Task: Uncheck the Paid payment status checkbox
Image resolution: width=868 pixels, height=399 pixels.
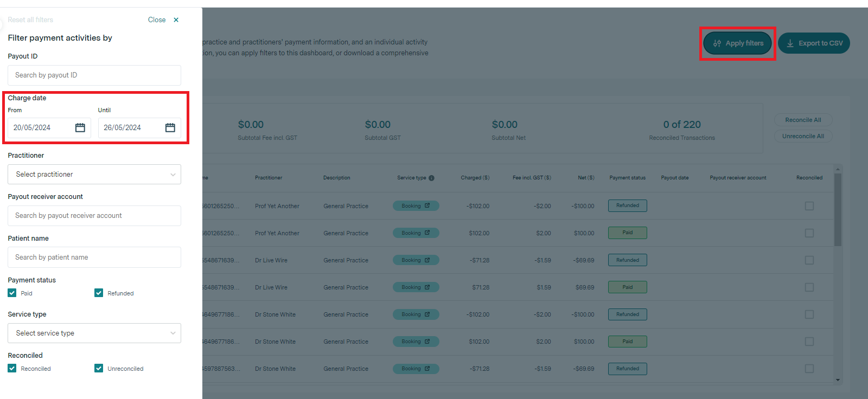Action: tap(12, 293)
